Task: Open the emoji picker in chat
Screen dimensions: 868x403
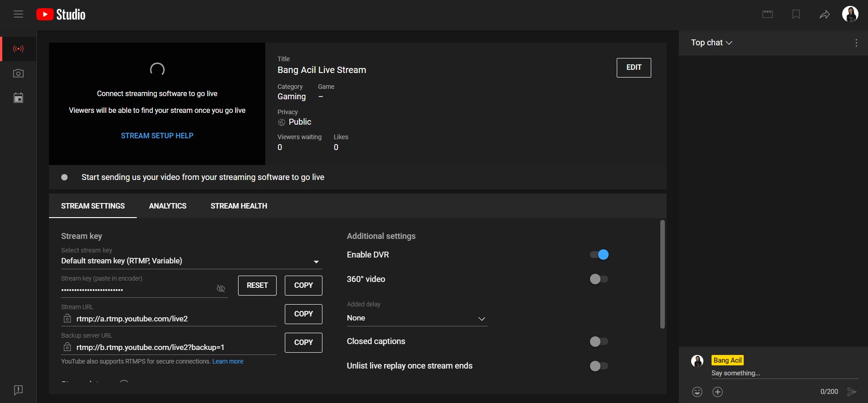Action: tap(697, 392)
